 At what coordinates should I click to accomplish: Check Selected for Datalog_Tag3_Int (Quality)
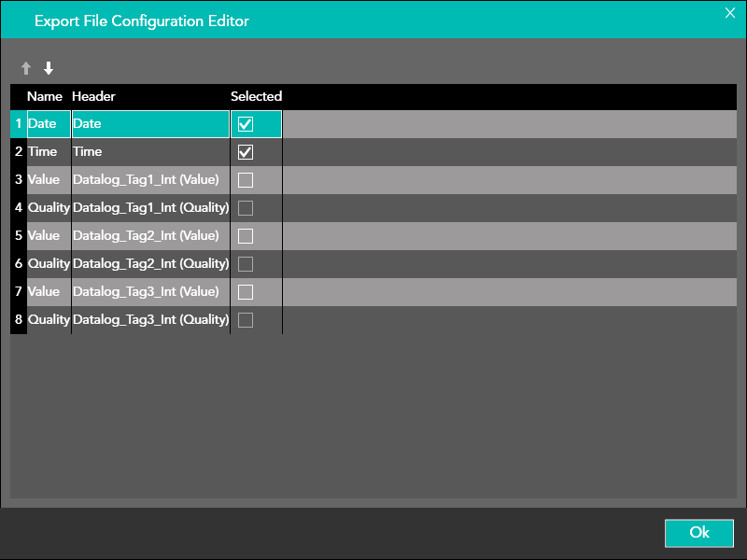pos(246,320)
